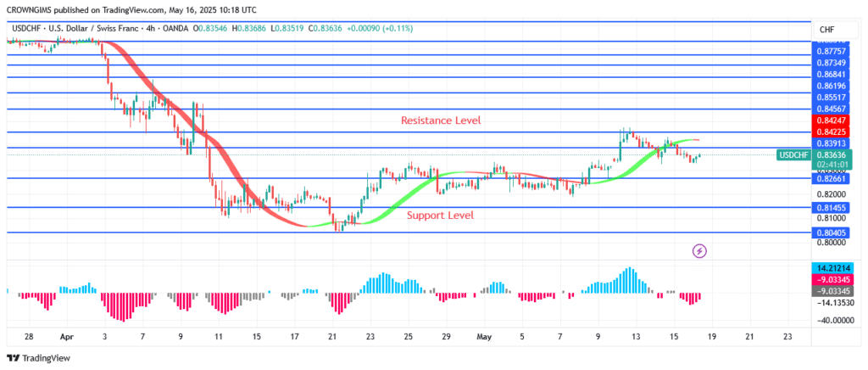Screen dimensions: 868x370
Task: Click the 29 date label on the time axis
Action: (446, 336)
